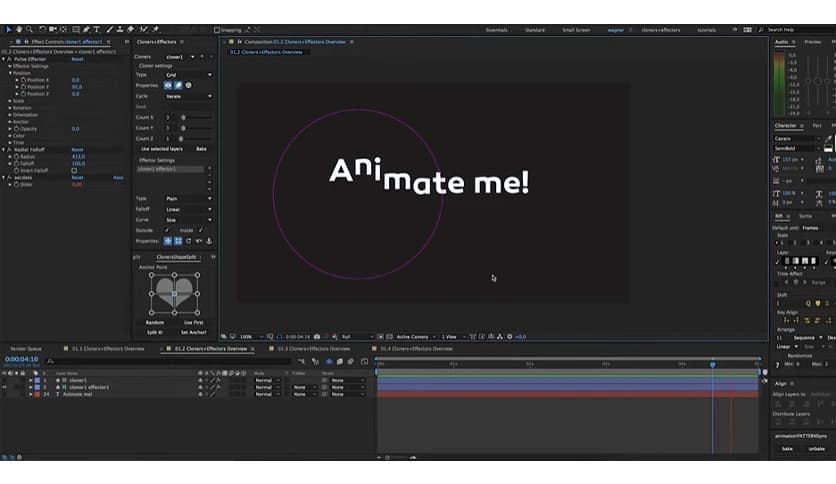Select the Type text tool
This screenshot has height=484, width=836.
click(99, 30)
